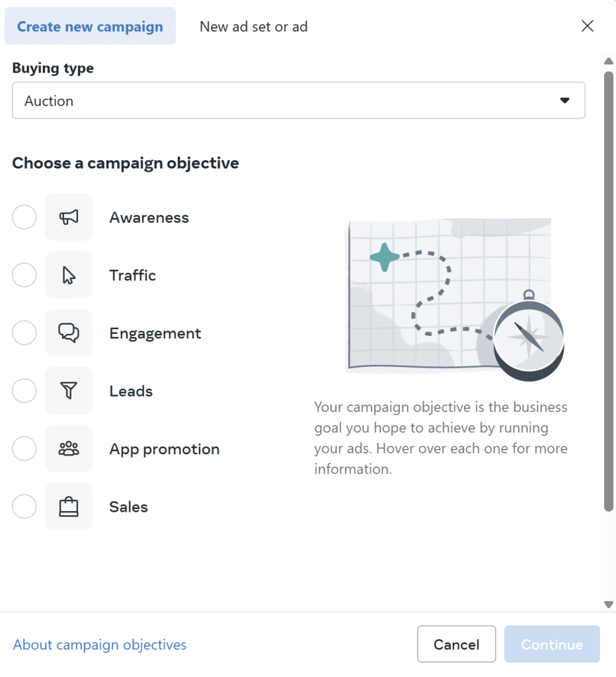Click the Engagement chat bubbles icon
This screenshot has height=677, width=616.
pyautogui.click(x=69, y=333)
